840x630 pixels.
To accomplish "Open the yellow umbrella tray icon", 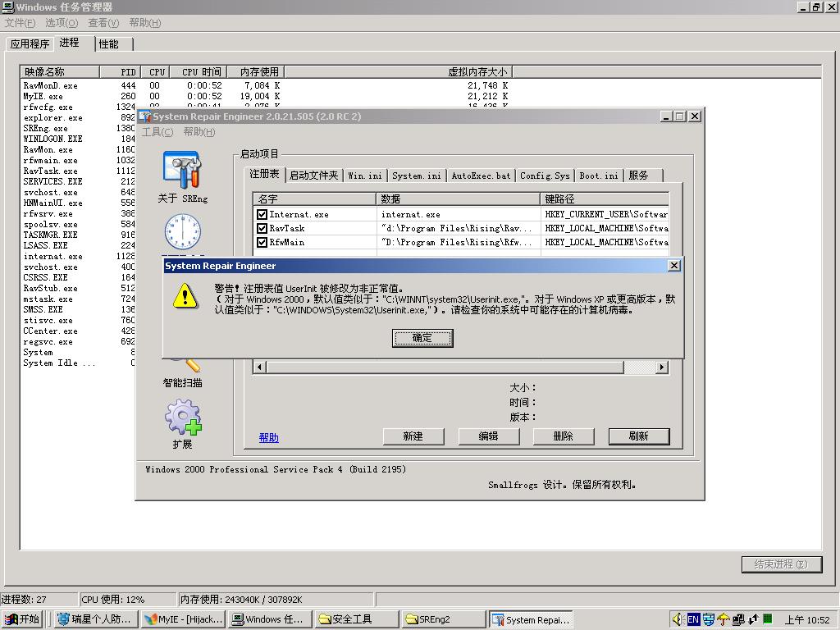I will [x=724, y=619].
